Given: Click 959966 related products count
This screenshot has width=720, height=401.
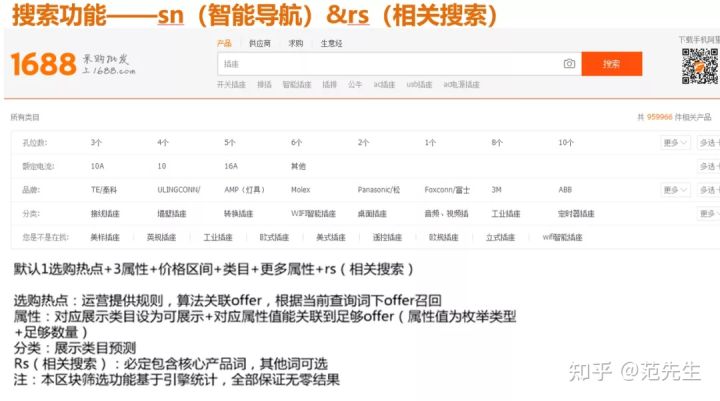Looking at the screenshot, I should (659, 117).
